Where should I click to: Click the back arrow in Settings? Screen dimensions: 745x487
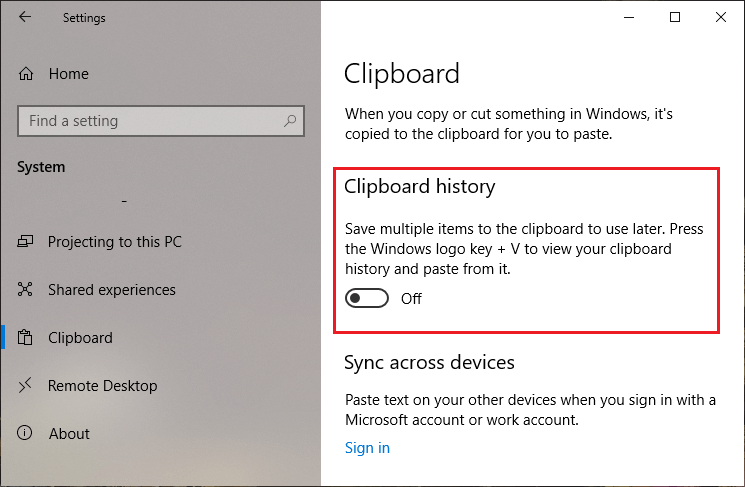click(25, 17)
